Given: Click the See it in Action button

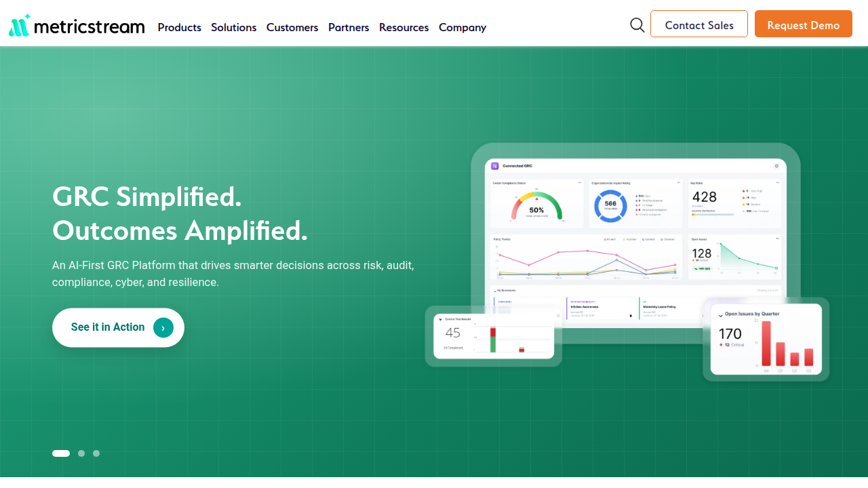Looking at the screenshot, I should [x=118, y=328].
